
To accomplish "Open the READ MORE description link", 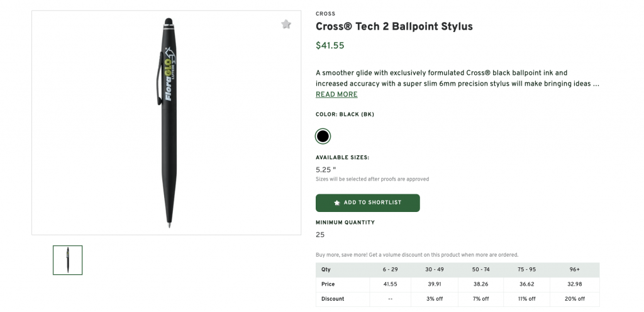I will pos(336,94).
